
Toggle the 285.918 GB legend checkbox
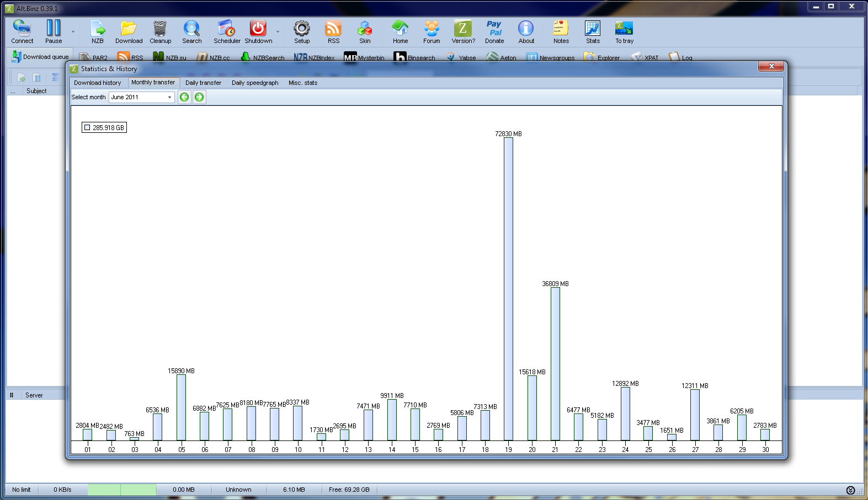[x=87, y=127]
